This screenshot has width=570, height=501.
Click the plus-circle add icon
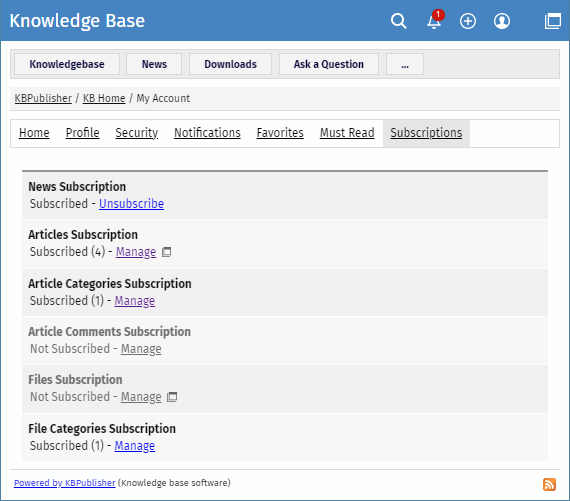[x=467, y=21]
